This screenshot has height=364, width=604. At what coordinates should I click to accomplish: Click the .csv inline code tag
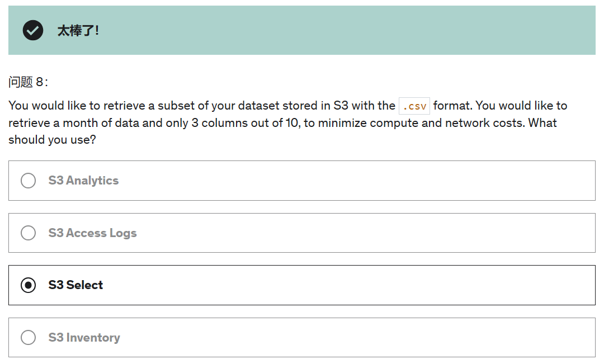(414, 106)
